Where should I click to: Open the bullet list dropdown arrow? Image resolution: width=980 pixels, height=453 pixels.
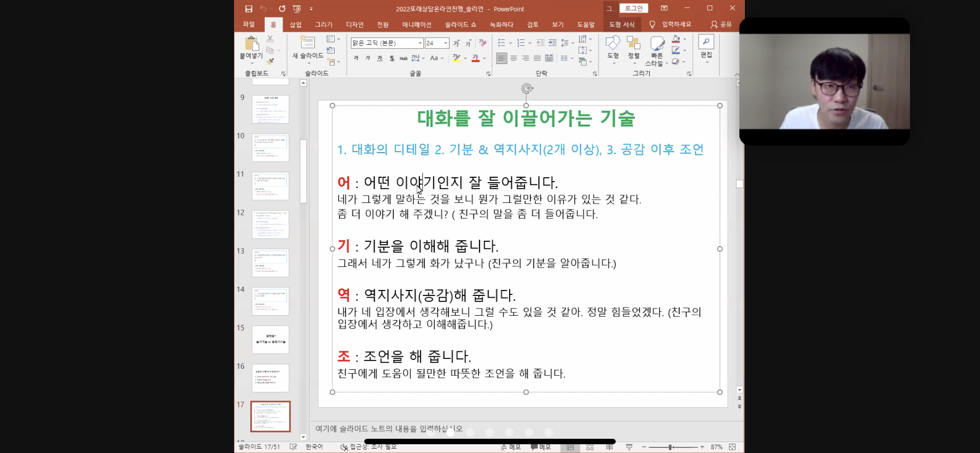tap(510, 43)
